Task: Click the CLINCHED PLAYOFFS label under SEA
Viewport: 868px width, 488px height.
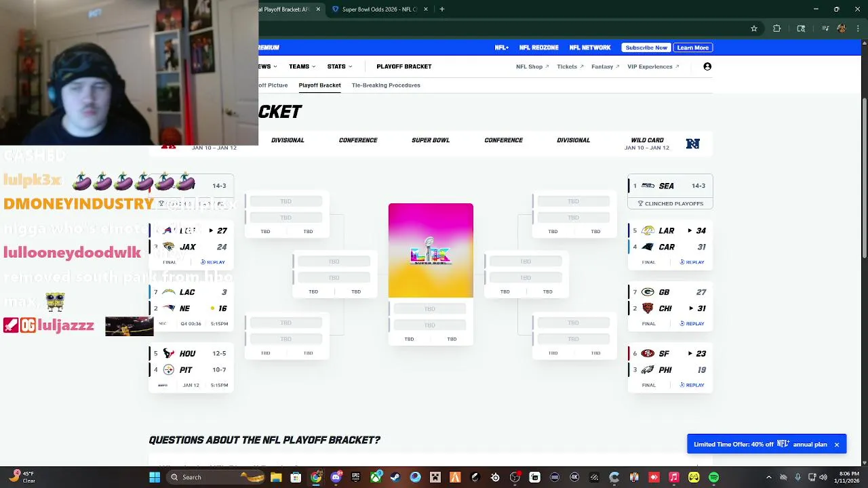Action: coord(671,203)
